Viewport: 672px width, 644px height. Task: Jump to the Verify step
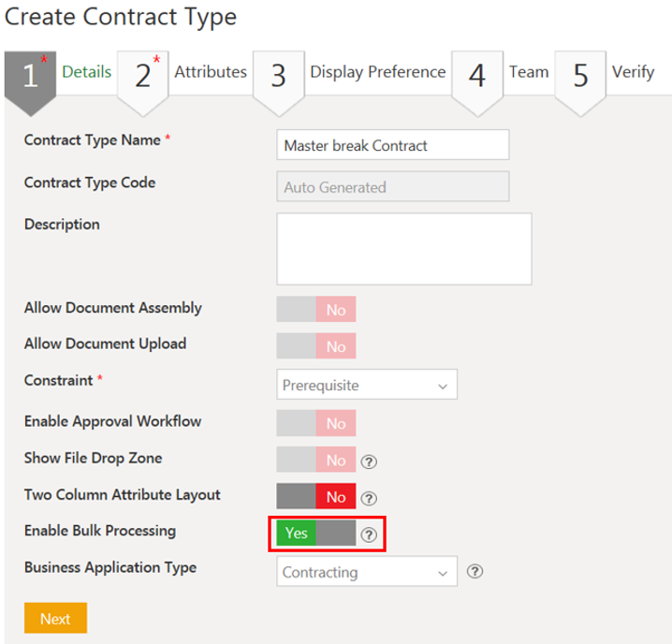click(x=633, y=72)
